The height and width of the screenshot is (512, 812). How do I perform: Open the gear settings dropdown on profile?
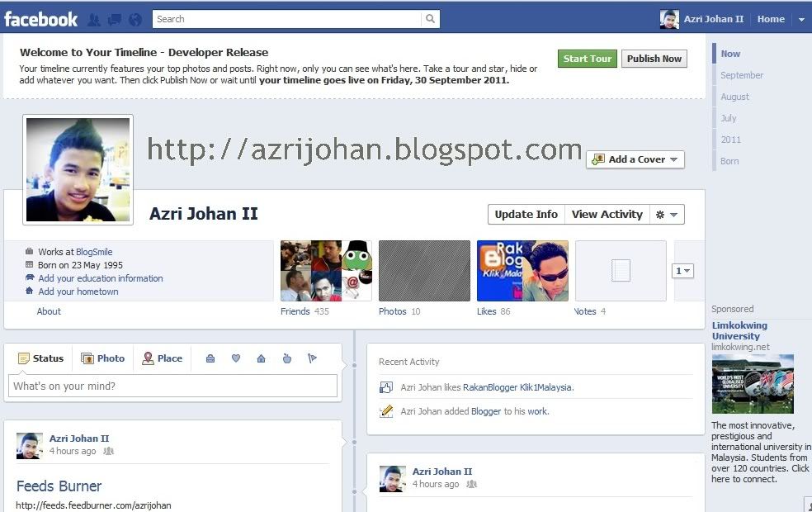click(667, 215)
